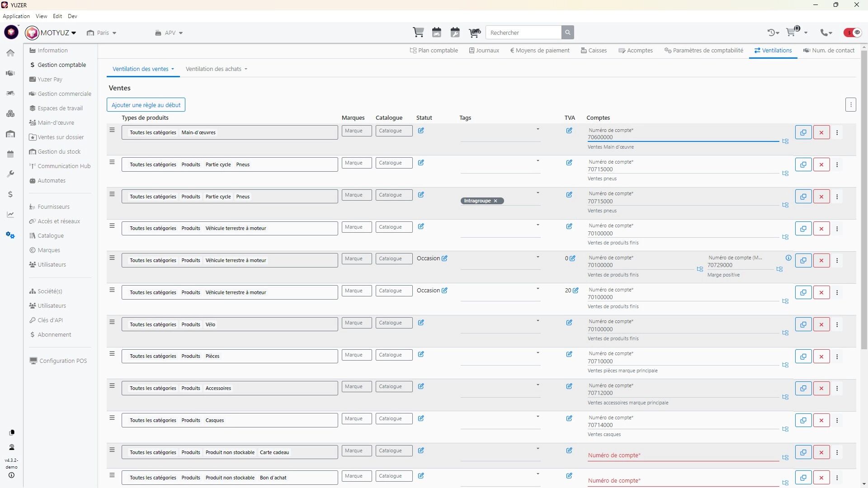This screenshot has width=868, height=488.
Task: Edit statut of the Pièces rule
Action: pyautogui.click(x=421, y=355)
